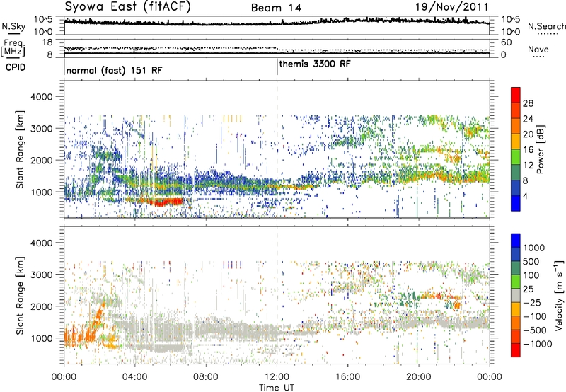Click the 'N.Sky' legend label

tap(13, 26)
